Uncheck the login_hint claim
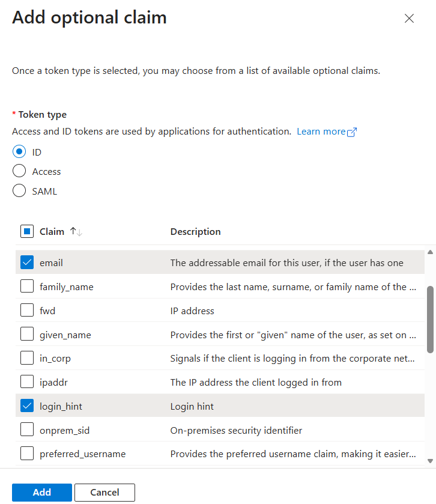The image size is (436, 504). (27, 406)
